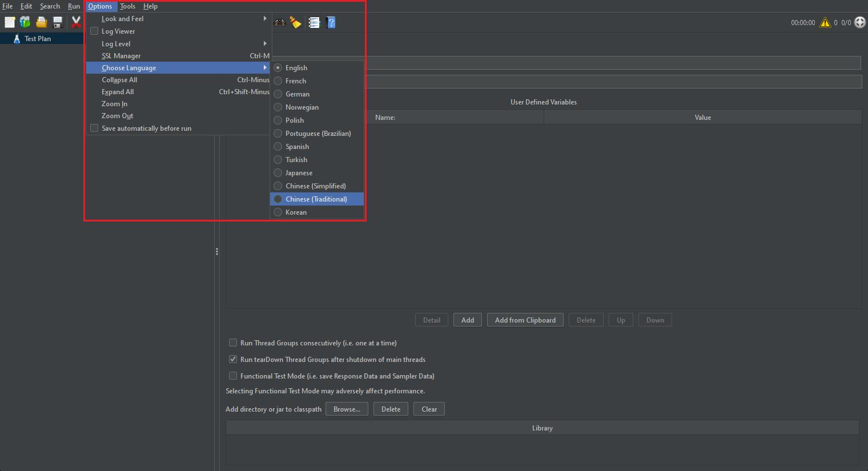Click the blue Help book icon
The height and width of the screenshot is (471, 868).
[x=331, y=22]
